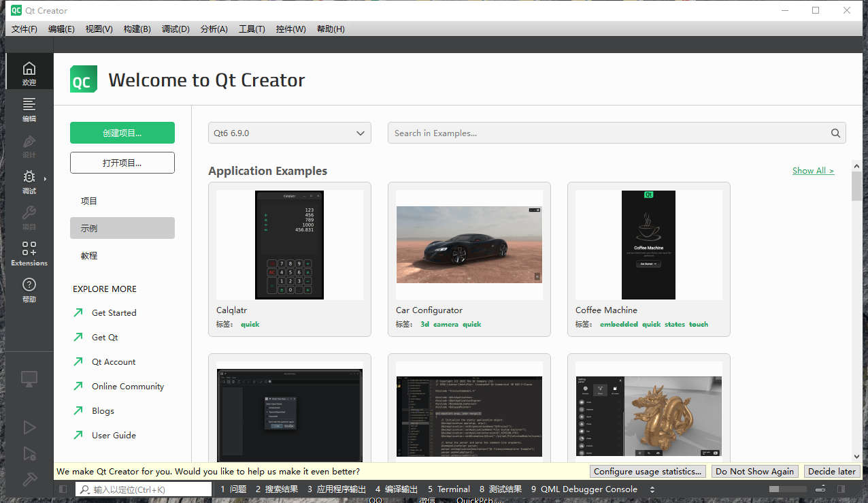This screenshot has width=868, height=503.
Task: Open the Get Started link
Action: (x=114, y=313)
